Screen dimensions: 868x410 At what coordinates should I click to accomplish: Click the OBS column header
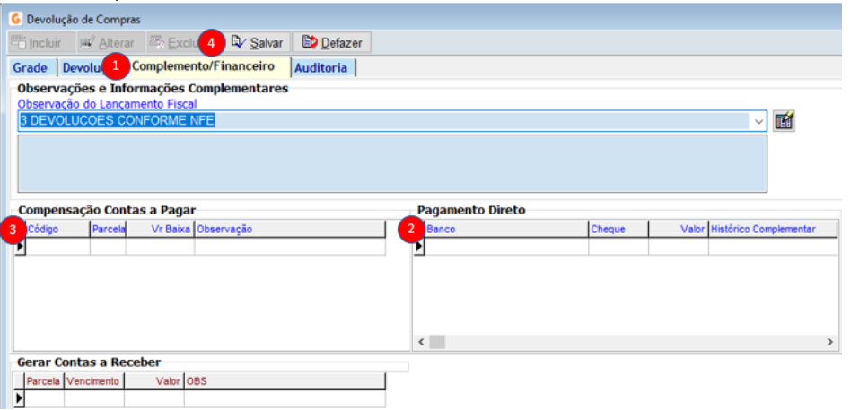tap(285, 381)
